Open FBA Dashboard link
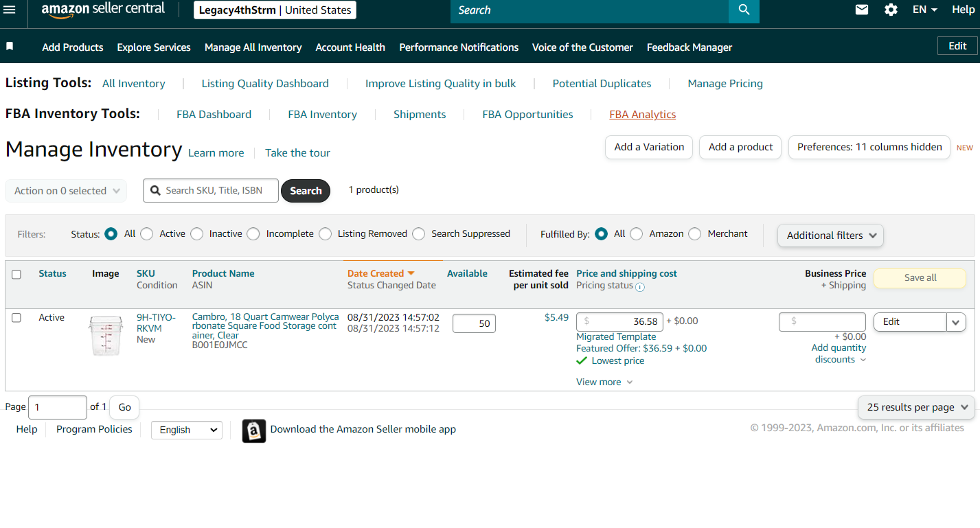 point(214,115)
